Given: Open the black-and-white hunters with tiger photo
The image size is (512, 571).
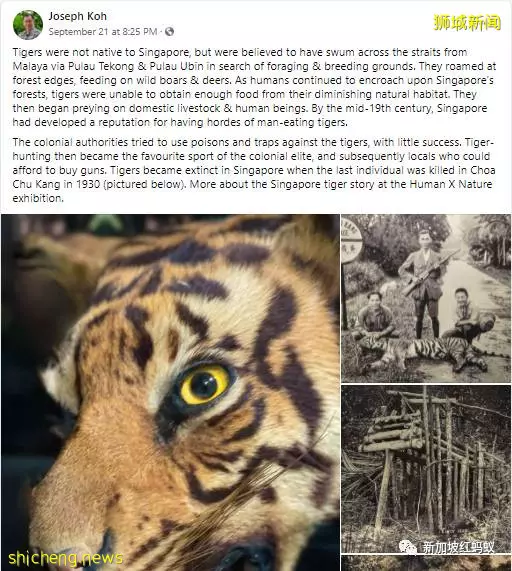Looking at the screenshot, I should (426, 298).
